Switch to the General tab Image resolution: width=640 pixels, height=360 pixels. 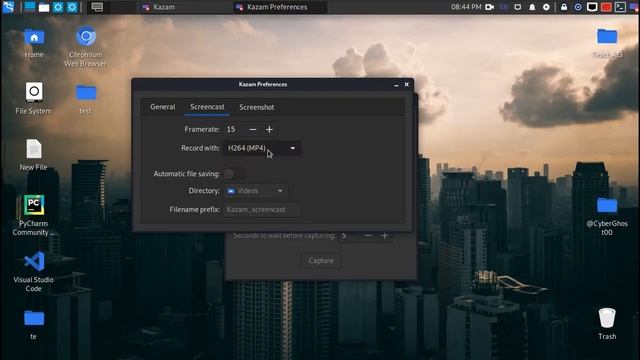[162, 107]
